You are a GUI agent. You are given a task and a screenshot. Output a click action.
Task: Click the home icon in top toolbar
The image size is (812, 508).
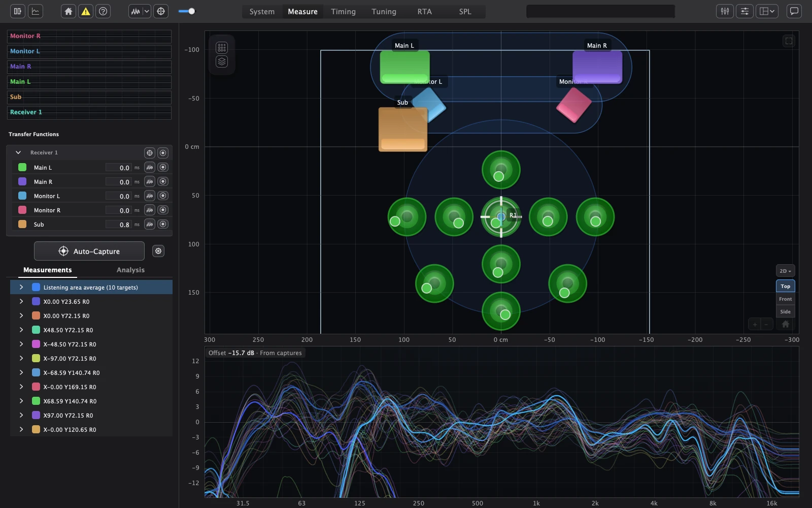pyautogui.click(x=69, y=11)
